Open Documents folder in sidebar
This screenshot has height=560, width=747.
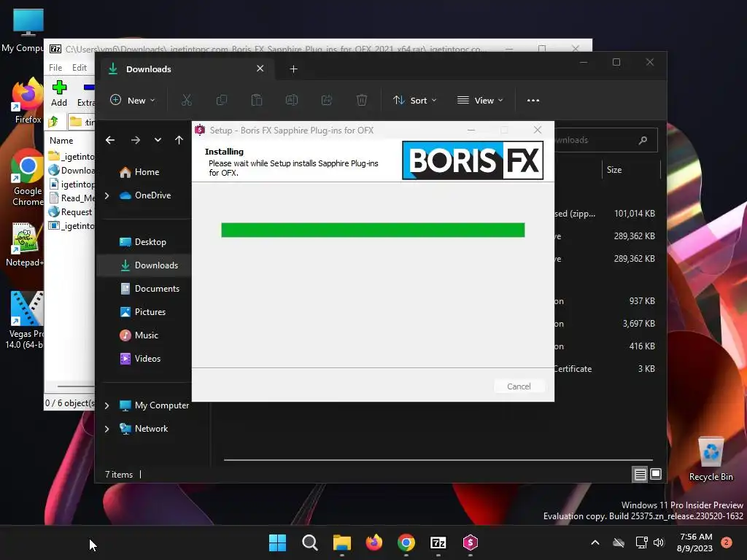click(150, 289)
